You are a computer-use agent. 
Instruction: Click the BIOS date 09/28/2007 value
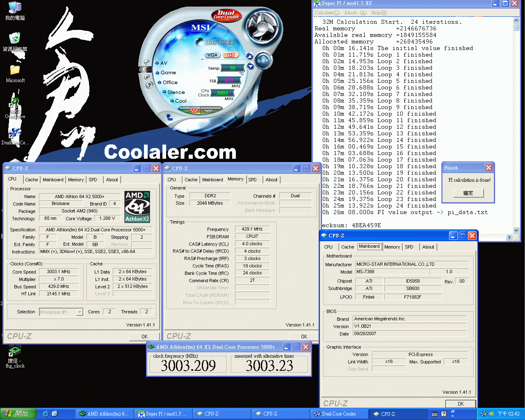click(410, 333)
